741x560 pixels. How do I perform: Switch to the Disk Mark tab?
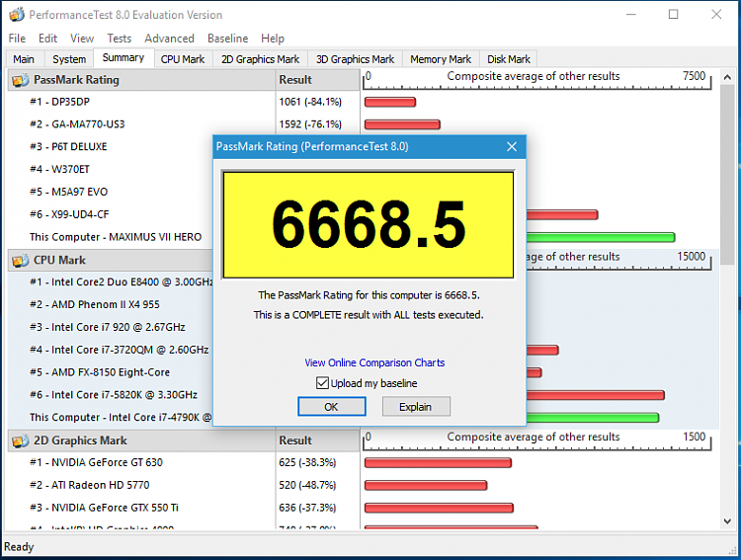(509, 59)
